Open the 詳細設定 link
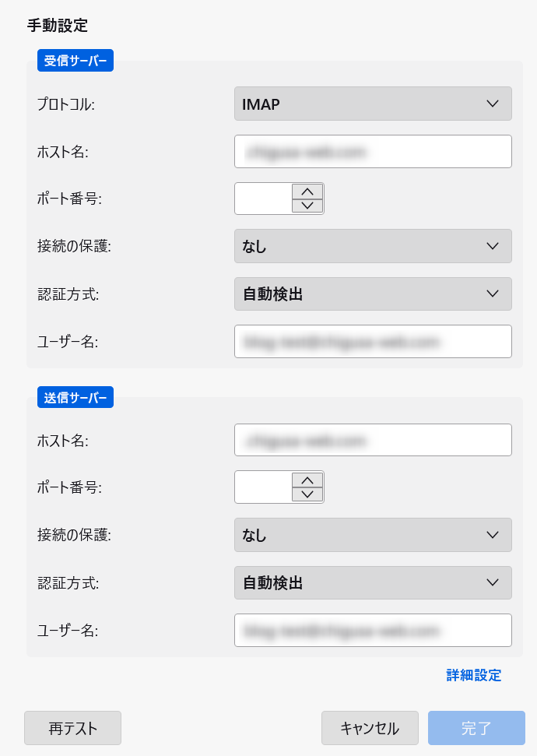The height and width of the screenshot is (756, 537). pyautogui.click(x=474, y=675)
